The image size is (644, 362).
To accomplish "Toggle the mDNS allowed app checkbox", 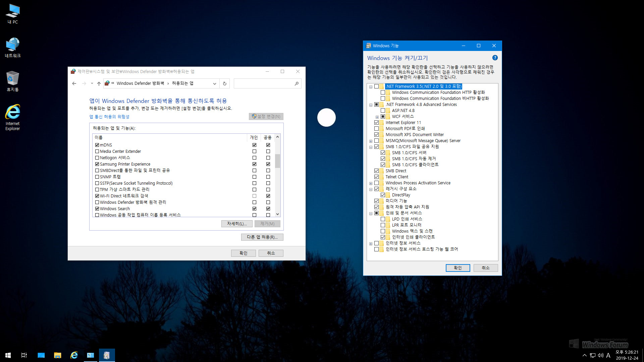I will [97, 145].
